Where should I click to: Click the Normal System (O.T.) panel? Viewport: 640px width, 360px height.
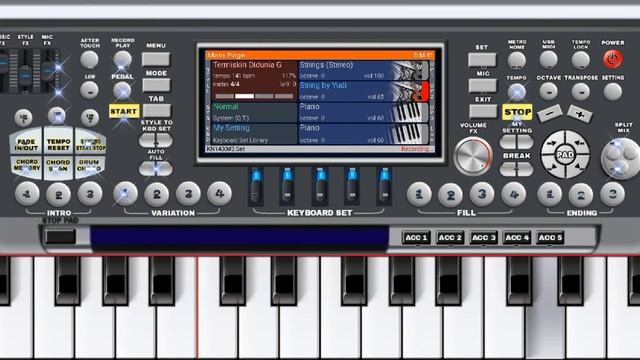(x=254, y=112)
